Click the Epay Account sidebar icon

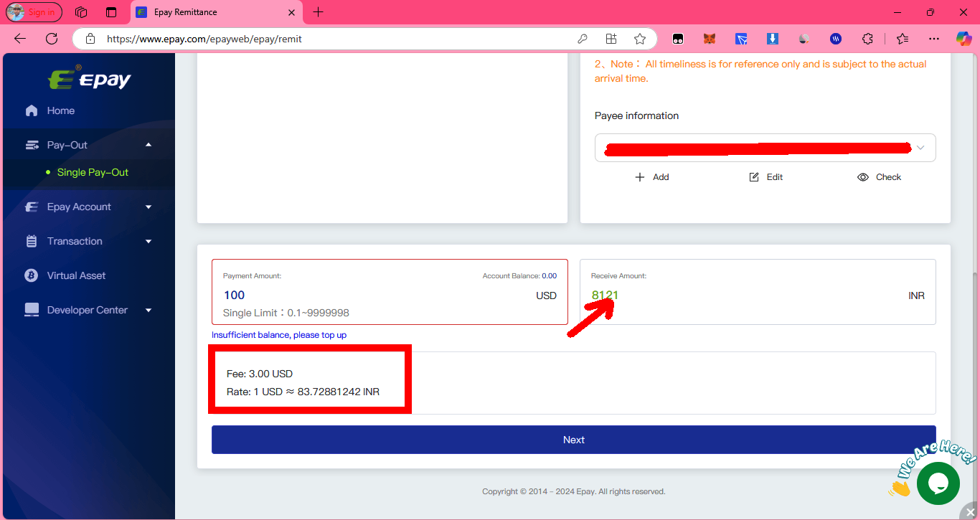pyautogui.click(x=32, y=207)
